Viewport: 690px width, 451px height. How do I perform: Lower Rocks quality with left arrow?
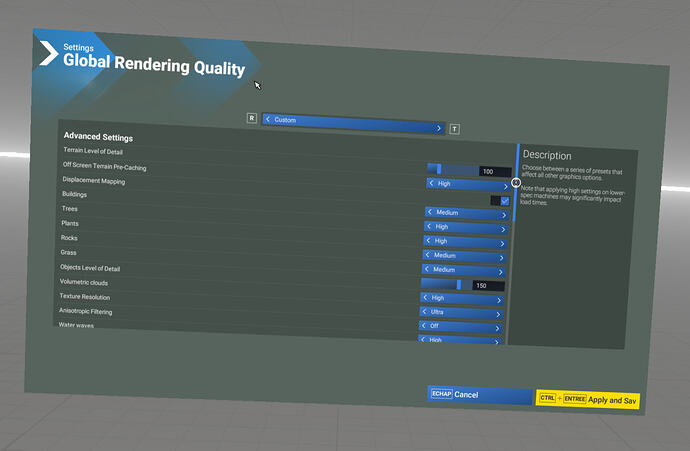pyautogui.click(x=427, y=255)
